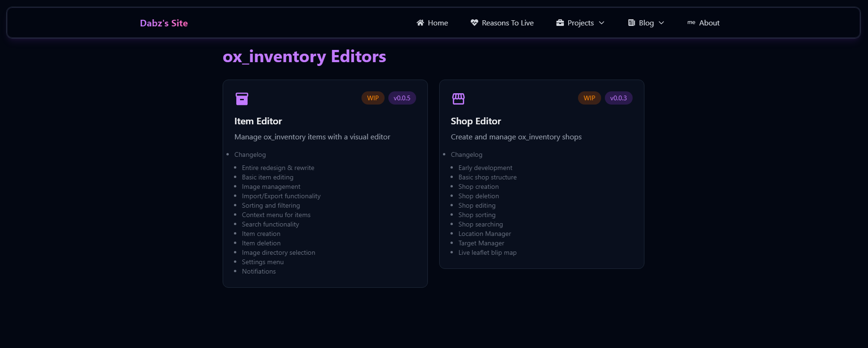Click 'Location Manager' entry

[485, 234]
